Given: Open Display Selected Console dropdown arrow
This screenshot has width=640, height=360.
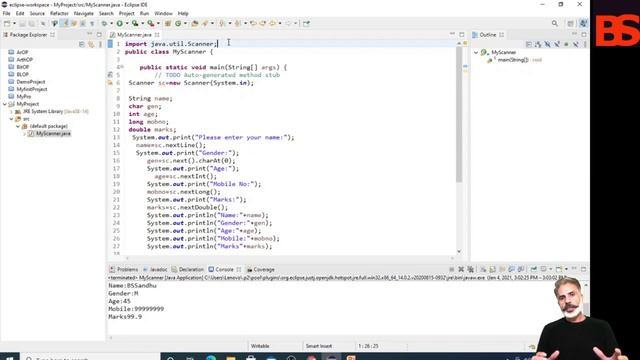Looking at the screenshot, I should tap(551, 269).
